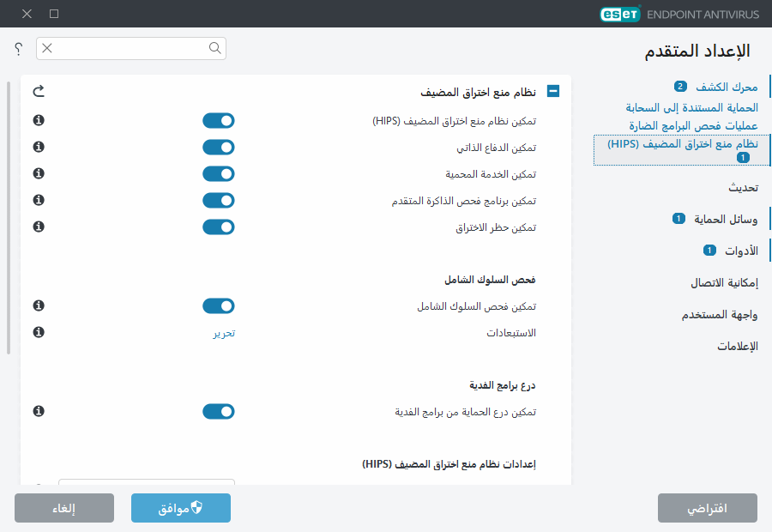Click the موافق button
Screen dimensions: 772x532
tap(181, 508)
